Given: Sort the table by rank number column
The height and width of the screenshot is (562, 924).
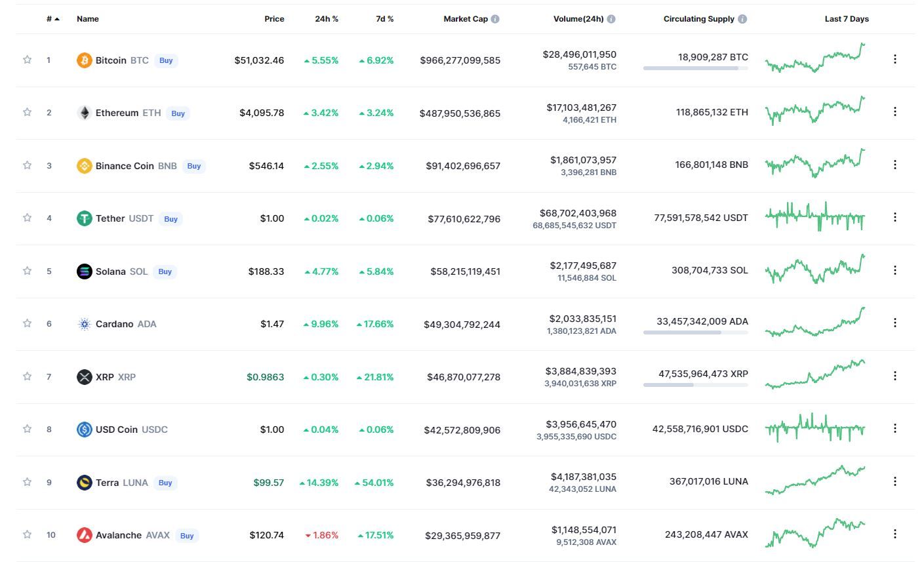Looking at the screenshot, I should (x=53, y=19).
